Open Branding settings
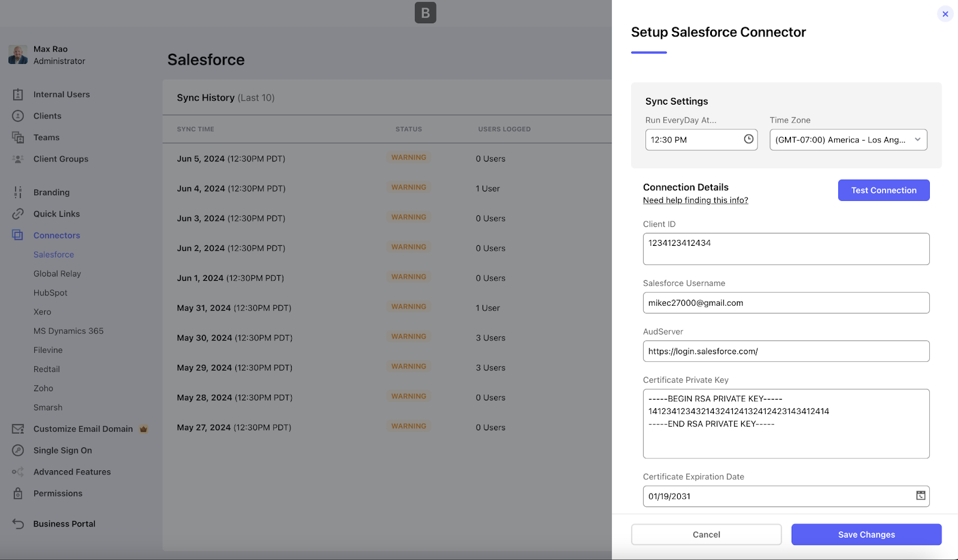 point(51,193)
